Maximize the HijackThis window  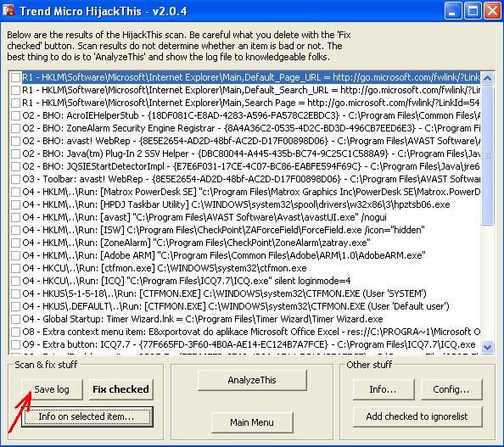click(x=473, y=11)
